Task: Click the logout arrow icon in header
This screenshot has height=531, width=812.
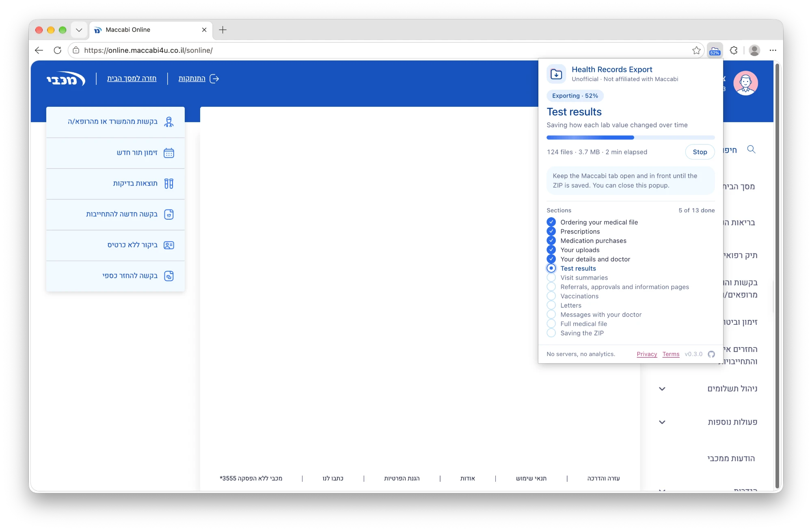Action: pyautogui.click(x=214, y=79)
